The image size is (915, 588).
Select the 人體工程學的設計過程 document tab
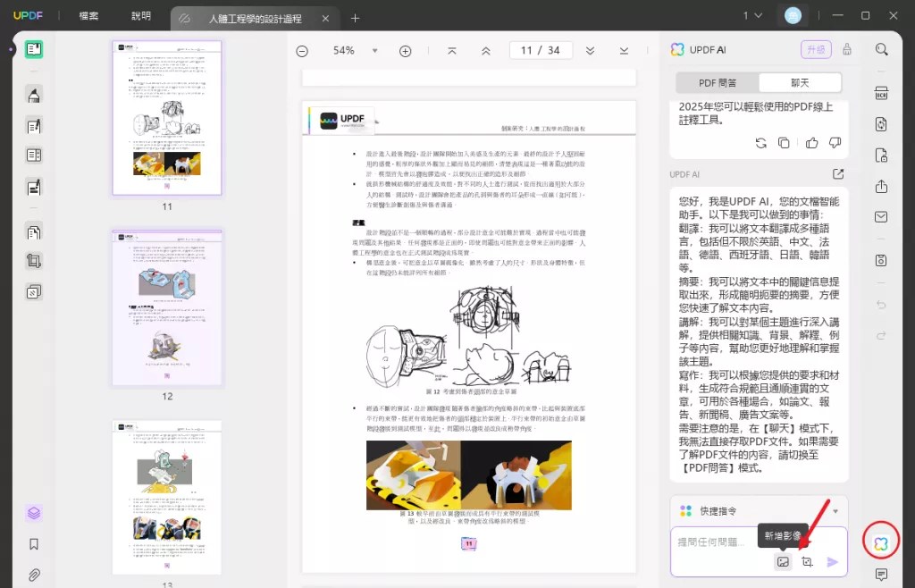pos(255,19)
